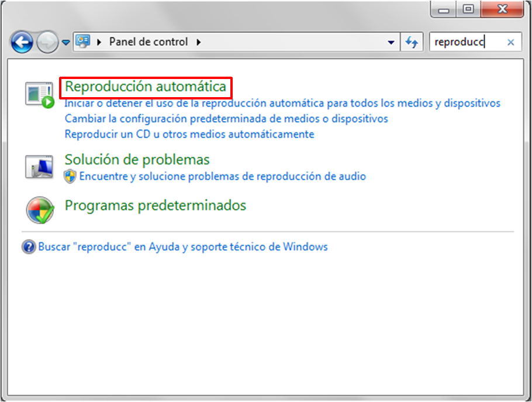
Task: Click the greyed-out Forward arrow button
Action: point(47,42)
